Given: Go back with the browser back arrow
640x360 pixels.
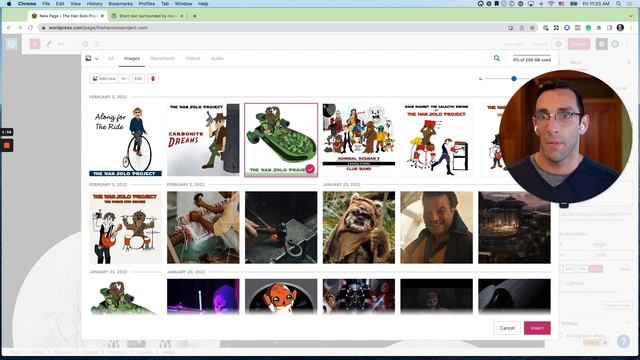Looking at the screenshot, I should point(9,28).
